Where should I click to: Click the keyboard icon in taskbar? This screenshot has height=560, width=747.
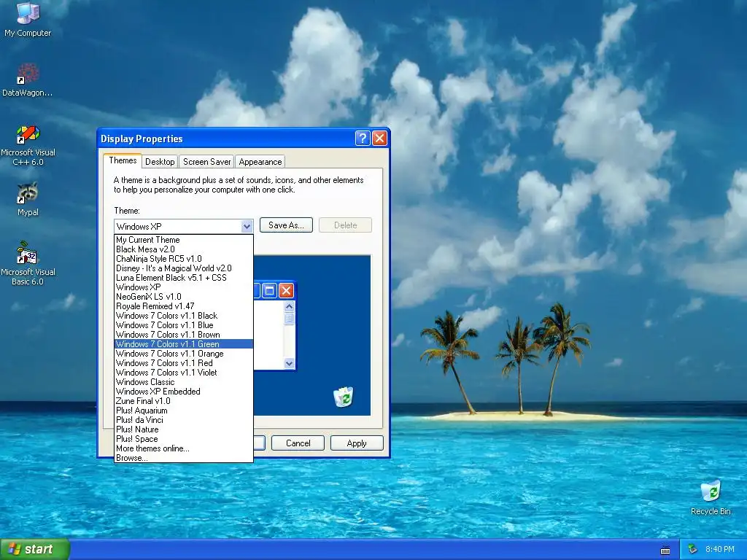point(665,550)
